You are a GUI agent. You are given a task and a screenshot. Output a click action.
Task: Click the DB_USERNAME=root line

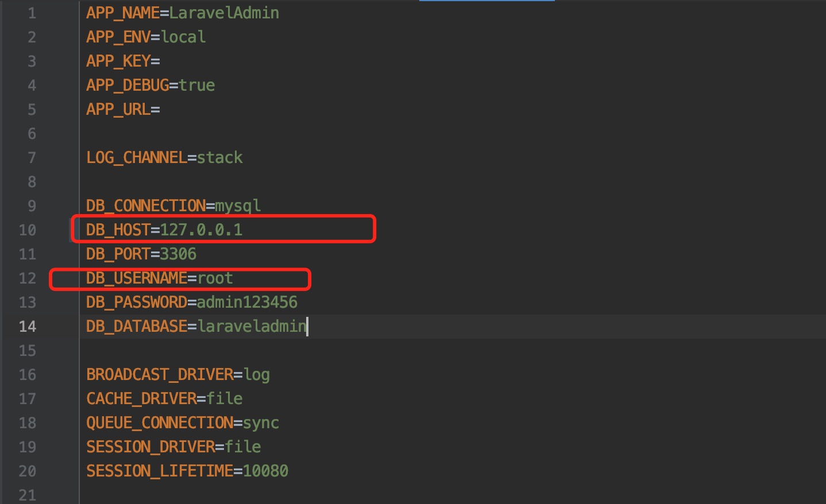tap(160, 278)
